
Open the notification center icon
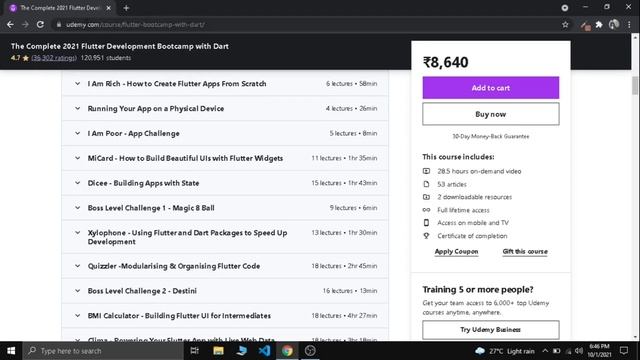[624, 351]
